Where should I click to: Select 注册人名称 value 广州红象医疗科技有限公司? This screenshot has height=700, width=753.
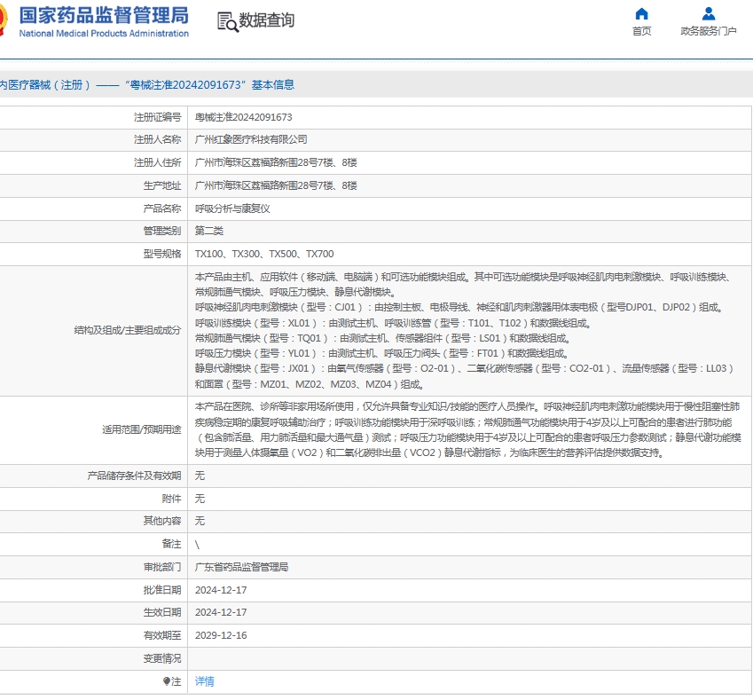click(251, 140)
